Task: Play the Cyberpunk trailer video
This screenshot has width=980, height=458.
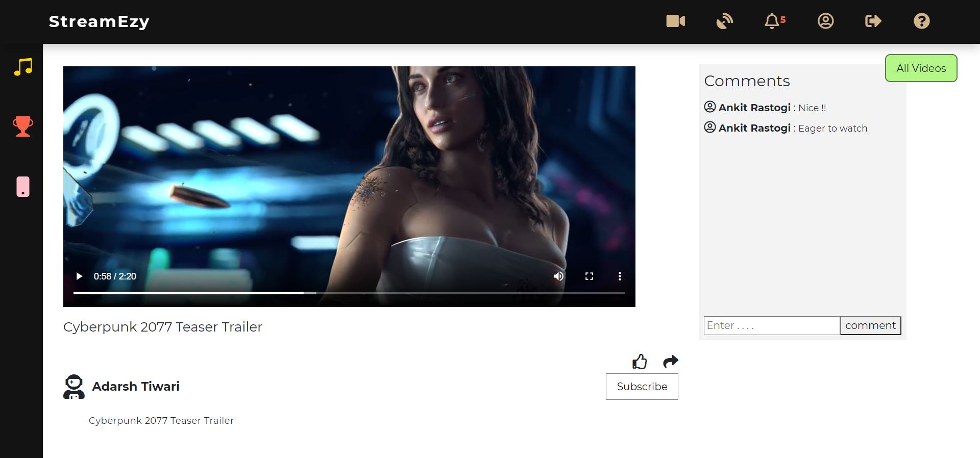Action: pos(79,276)
